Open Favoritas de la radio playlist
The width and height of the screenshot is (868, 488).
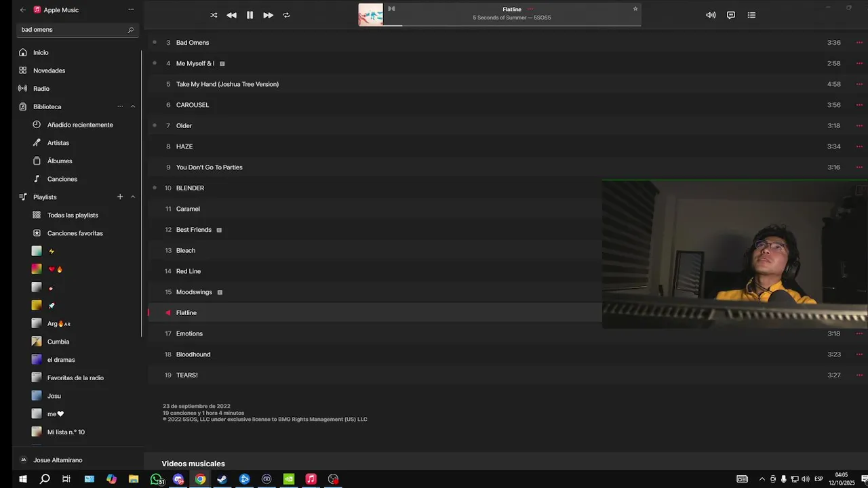point(76,378)
